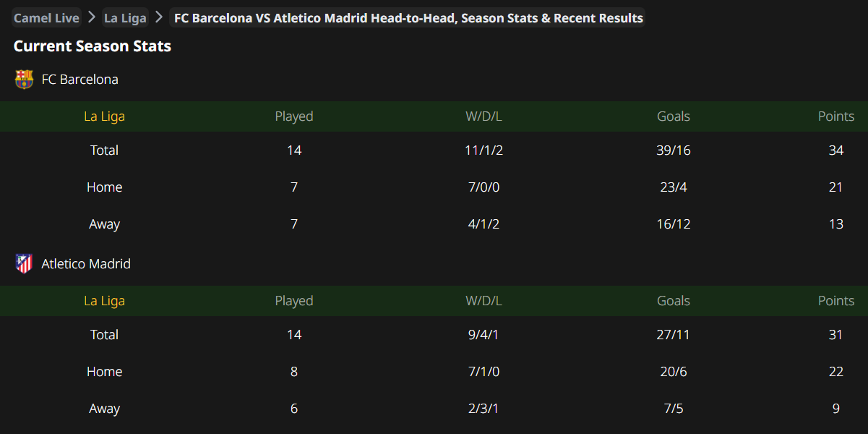Click the FC Barcelona club crest icon
This screenshot has height=434, width=868.
tap(24, 79)
